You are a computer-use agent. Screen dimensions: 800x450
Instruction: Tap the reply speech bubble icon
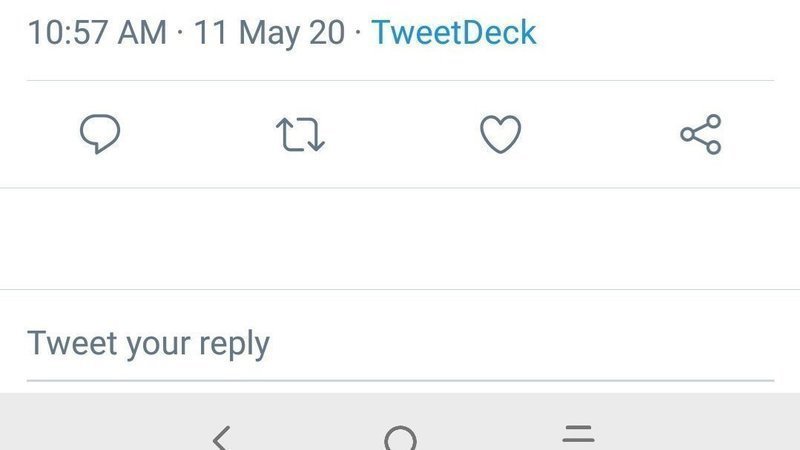(x=100, y=134)
